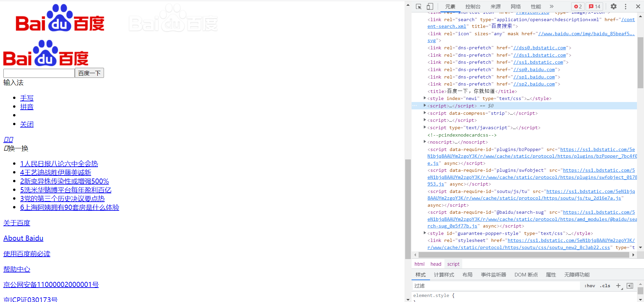644x302 pixels.
Task: Open the DOM 断点 breakpoints tab
Action: pos(526,274)
